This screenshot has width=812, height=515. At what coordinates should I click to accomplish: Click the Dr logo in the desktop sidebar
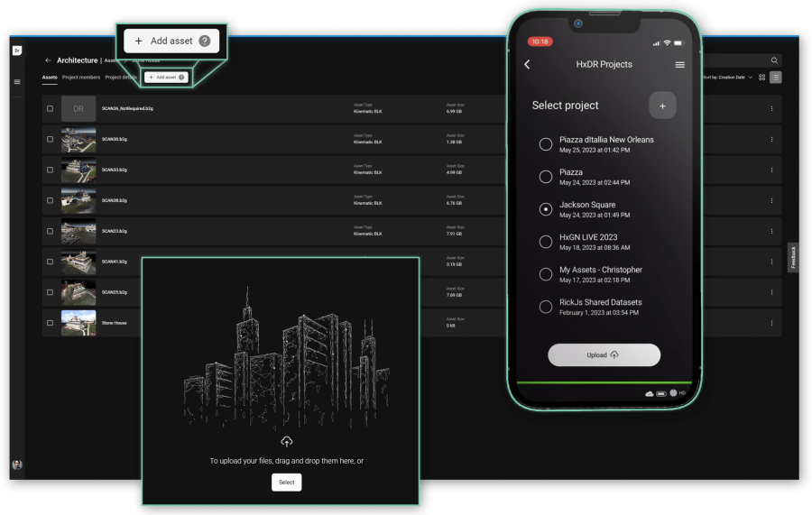click(x=17, y=51)
